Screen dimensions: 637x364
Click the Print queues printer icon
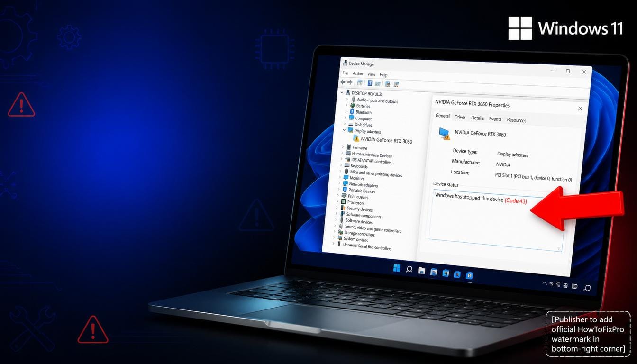[344, 196]
